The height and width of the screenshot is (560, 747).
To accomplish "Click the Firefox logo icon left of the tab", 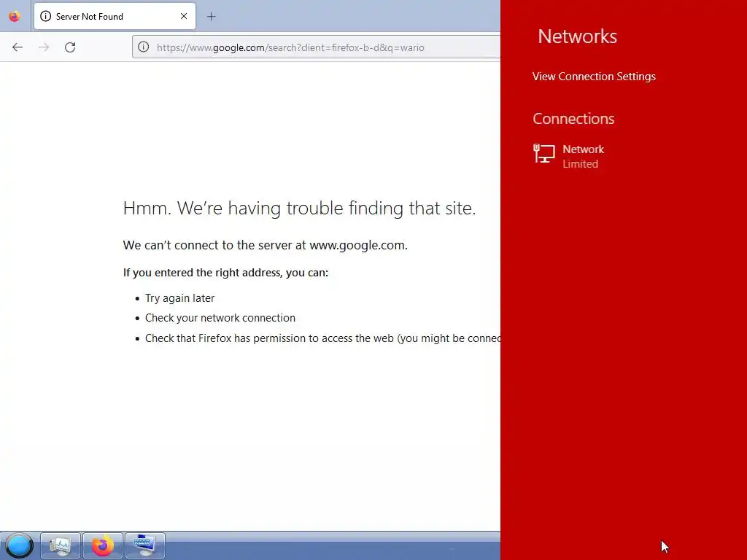I will [15, 16].
